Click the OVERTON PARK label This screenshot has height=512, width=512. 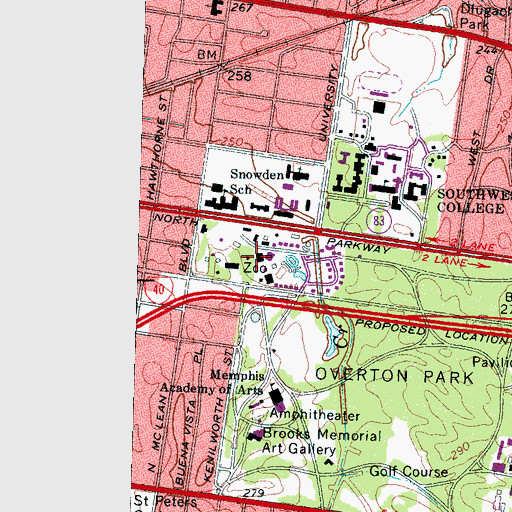click(x=394, y=376)
